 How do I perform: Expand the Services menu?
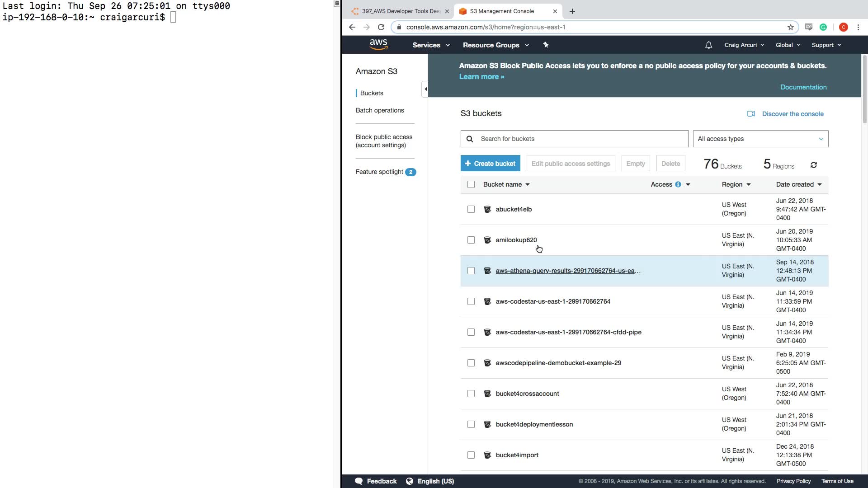430,45
